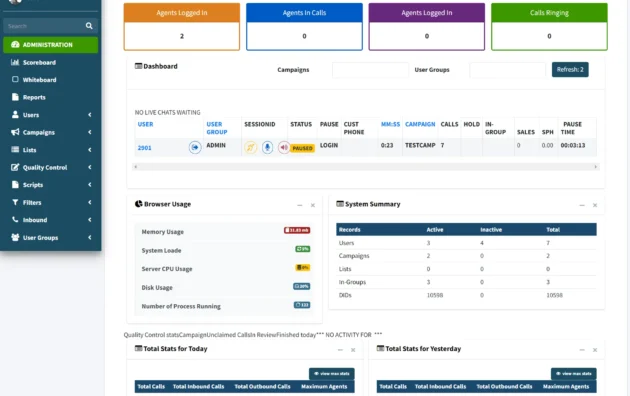Click the PAUSED status badge
The height and width of the screenshot is (396, 630).
(x=303, y=148)
